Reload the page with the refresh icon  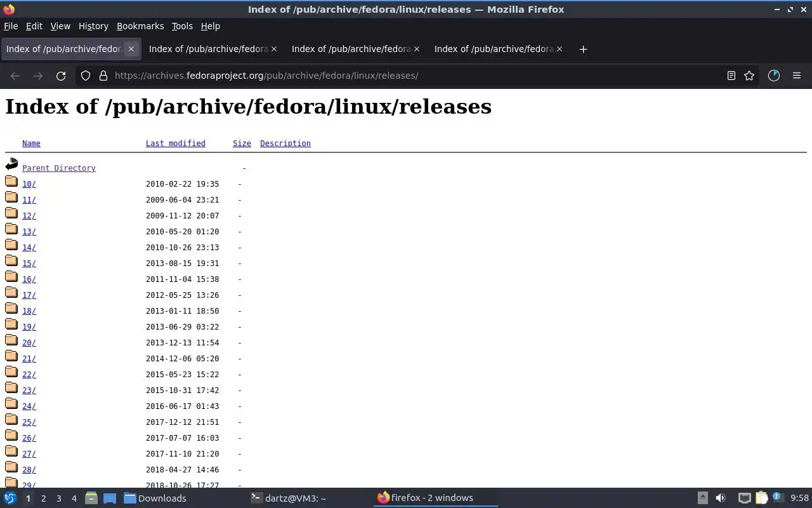[x=61, y=76]
